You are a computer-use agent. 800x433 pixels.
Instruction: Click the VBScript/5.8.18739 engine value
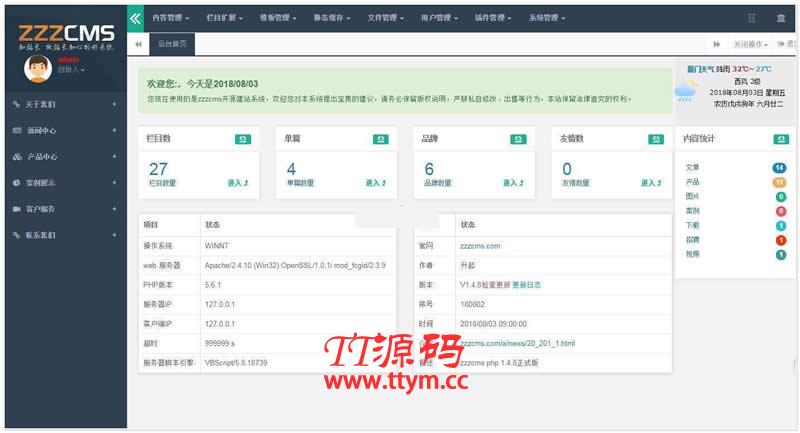click(x=236, y=363)
